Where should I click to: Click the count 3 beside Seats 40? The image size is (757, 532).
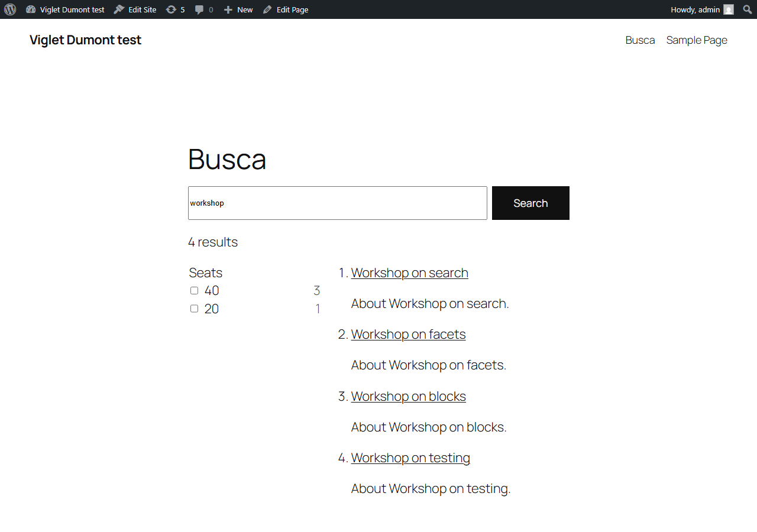click(317, 291)
